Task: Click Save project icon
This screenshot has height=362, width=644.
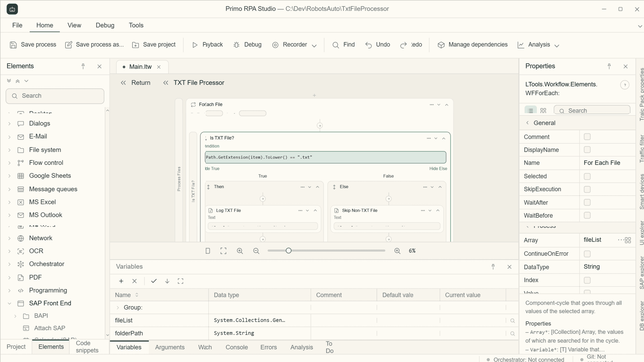Action: (136, 45)
